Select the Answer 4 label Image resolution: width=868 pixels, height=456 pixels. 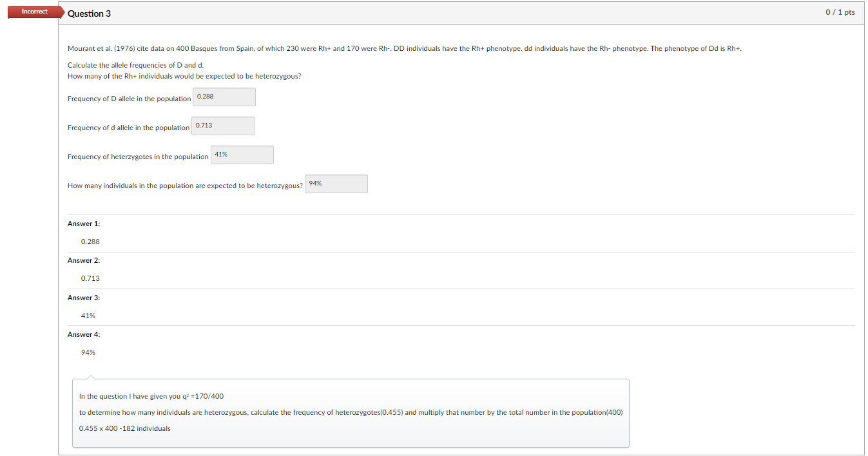tap(83, 334)
